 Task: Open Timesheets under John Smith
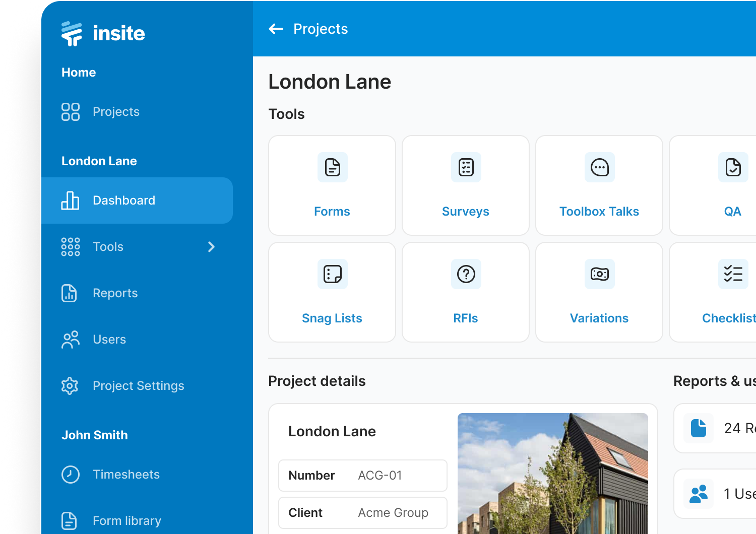point(126,475)
